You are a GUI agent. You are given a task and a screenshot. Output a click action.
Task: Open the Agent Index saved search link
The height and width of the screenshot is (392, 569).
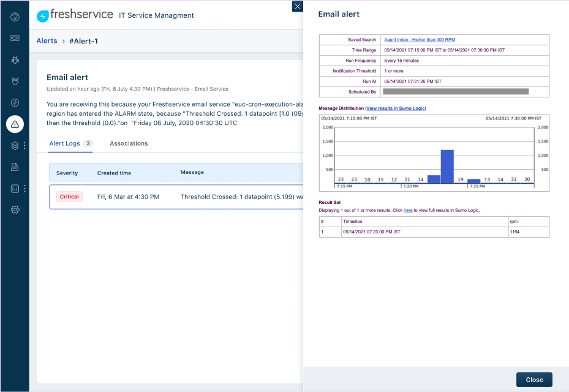pos(420,40)
